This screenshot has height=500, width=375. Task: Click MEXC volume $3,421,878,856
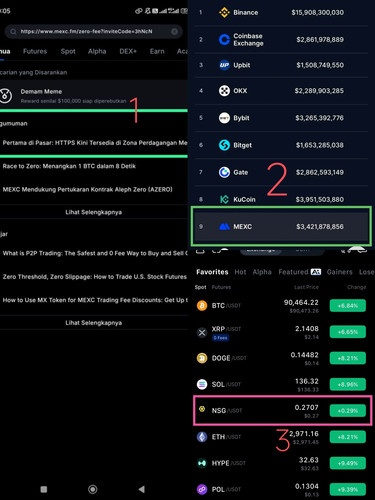pyautogui.click(x=320, y=227)
